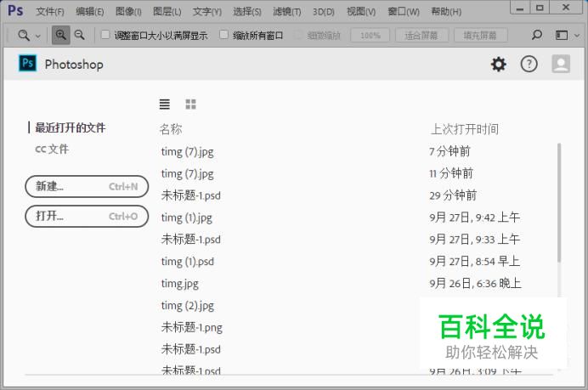Select 最近打开的文件 in sidebar
Image resolution: width=588 pixels, height=390 pixels.
coord(71,127)
